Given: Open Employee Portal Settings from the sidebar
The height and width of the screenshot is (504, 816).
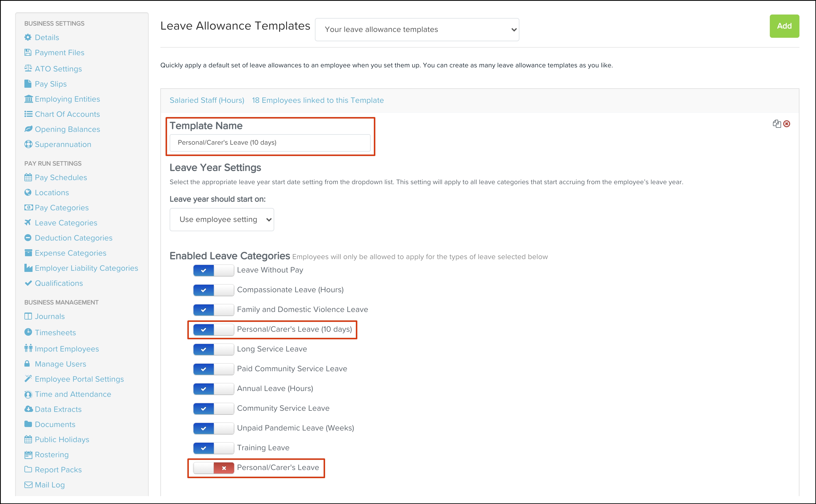Looking at the screenshot, I should 79,379.
